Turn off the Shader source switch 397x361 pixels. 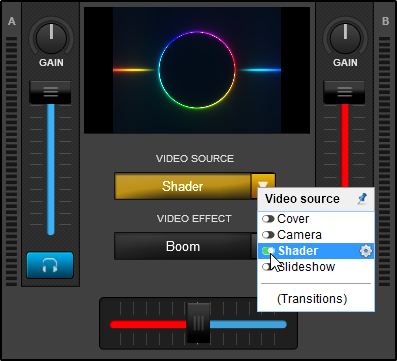coord(268,251)
